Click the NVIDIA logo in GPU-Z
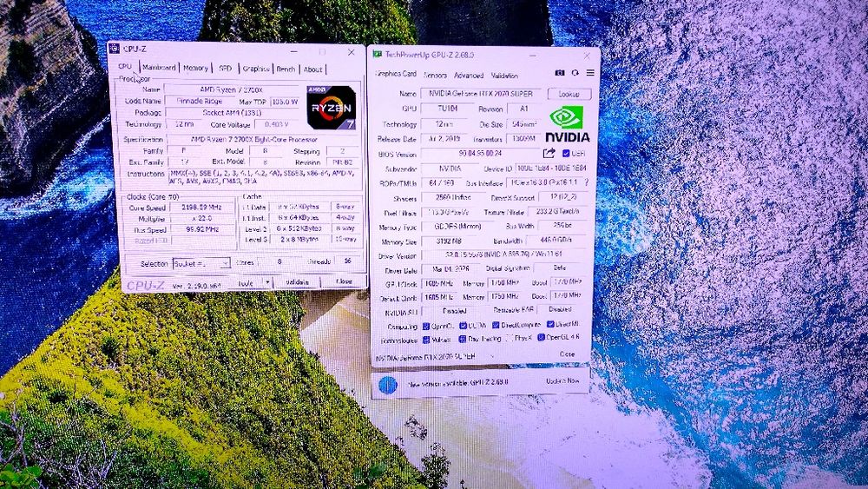 click(x=567, y=124)
